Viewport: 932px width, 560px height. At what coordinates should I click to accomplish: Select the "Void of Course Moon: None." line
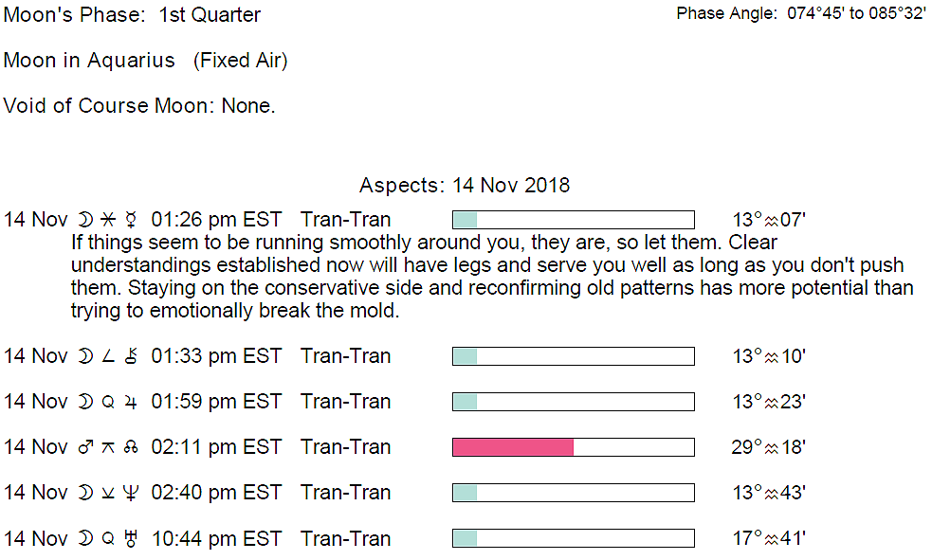(x=139, y=106)
